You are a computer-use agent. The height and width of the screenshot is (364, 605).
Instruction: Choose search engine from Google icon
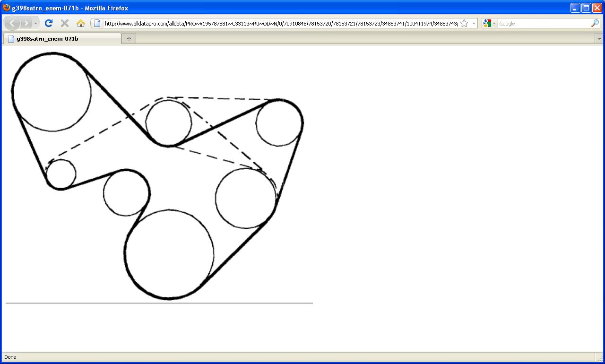489,23
